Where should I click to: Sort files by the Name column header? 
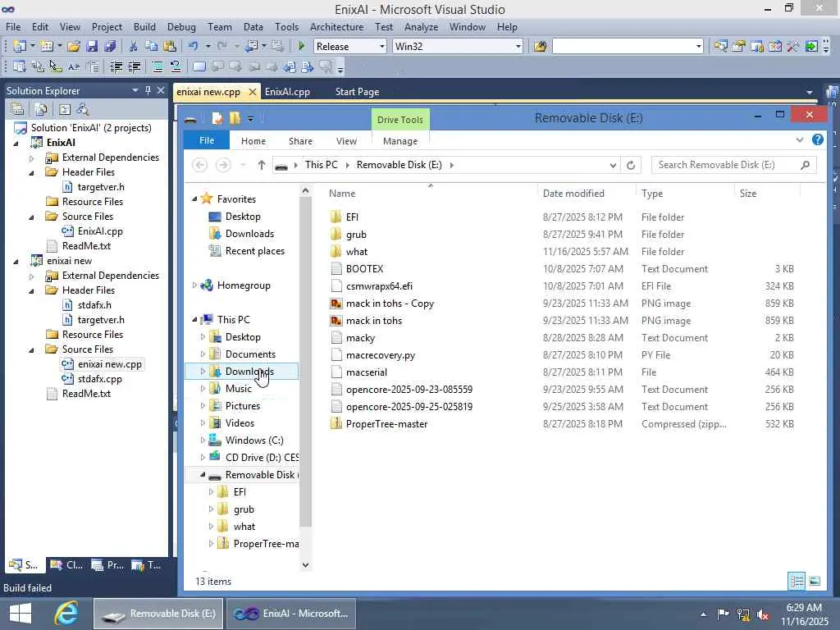click(342, 194)
